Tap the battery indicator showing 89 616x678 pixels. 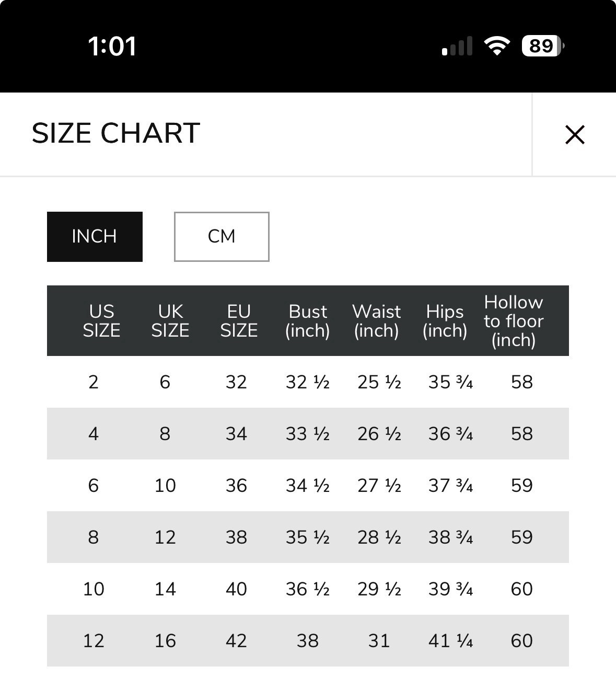[543, 46]
